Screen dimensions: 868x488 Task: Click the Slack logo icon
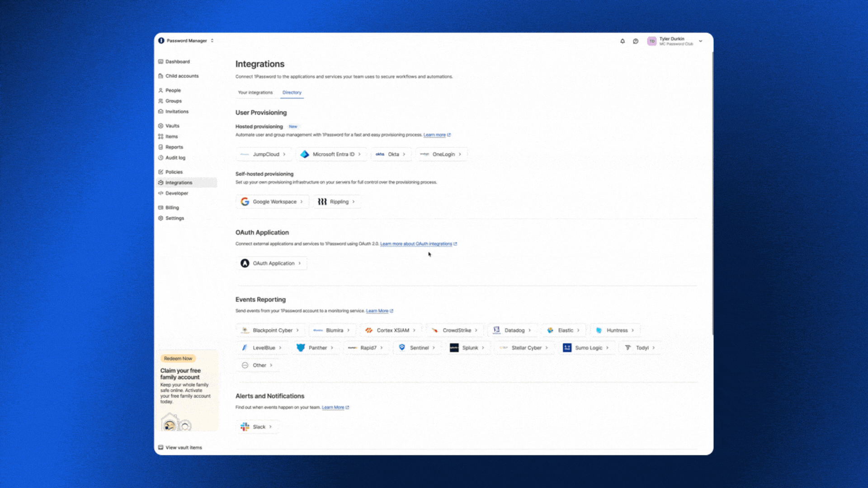tap(245, 427)
